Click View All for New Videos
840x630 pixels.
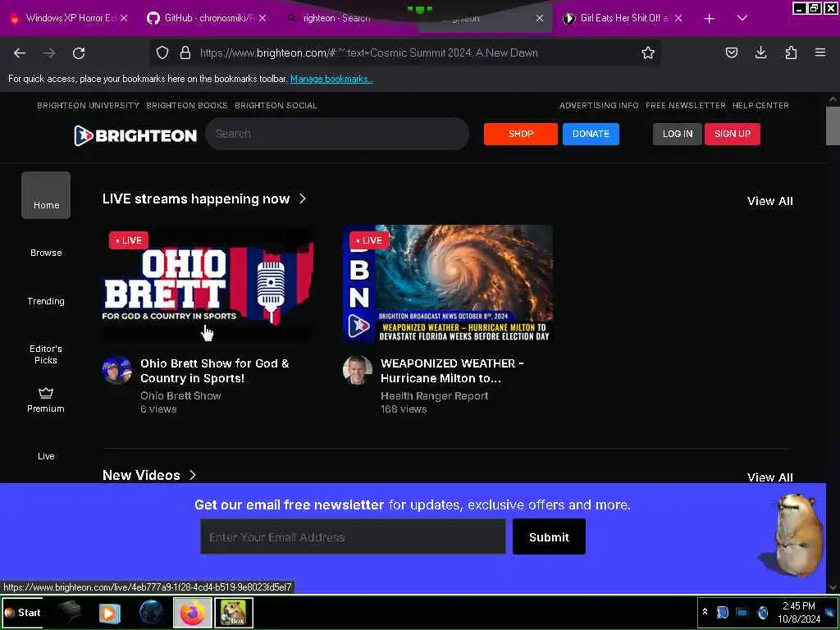tap(769, 477)
